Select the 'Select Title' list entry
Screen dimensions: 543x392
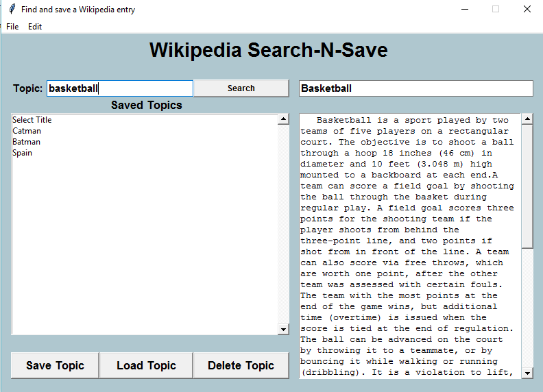point(145,120)
